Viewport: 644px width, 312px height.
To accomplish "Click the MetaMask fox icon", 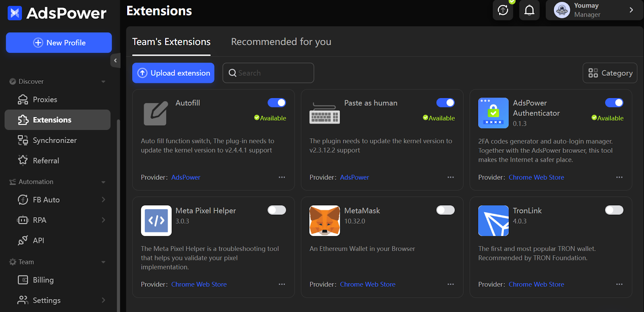I will (x=324, y=220).
